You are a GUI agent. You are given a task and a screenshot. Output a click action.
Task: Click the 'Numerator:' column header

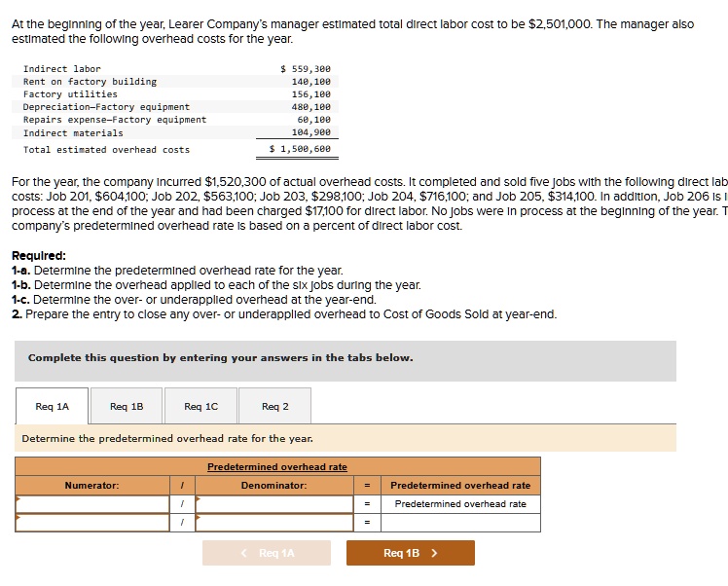tap(91, 485)
